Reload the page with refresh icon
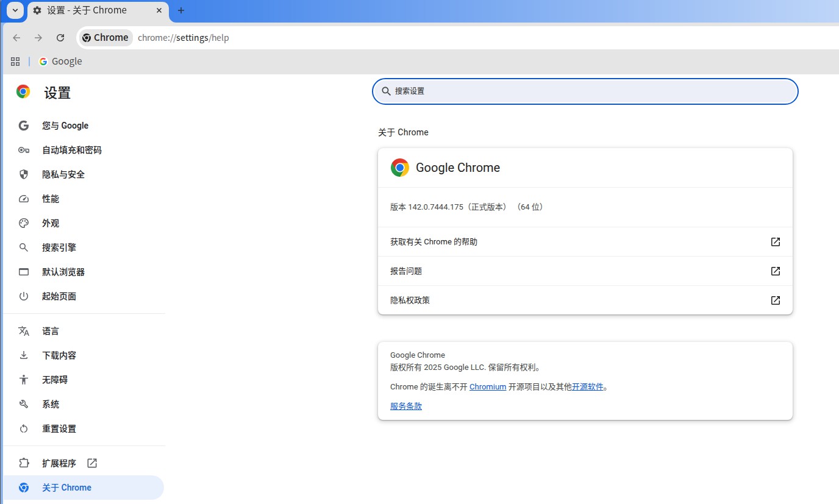This screenshot has height=504, width=839. (60, 38)
